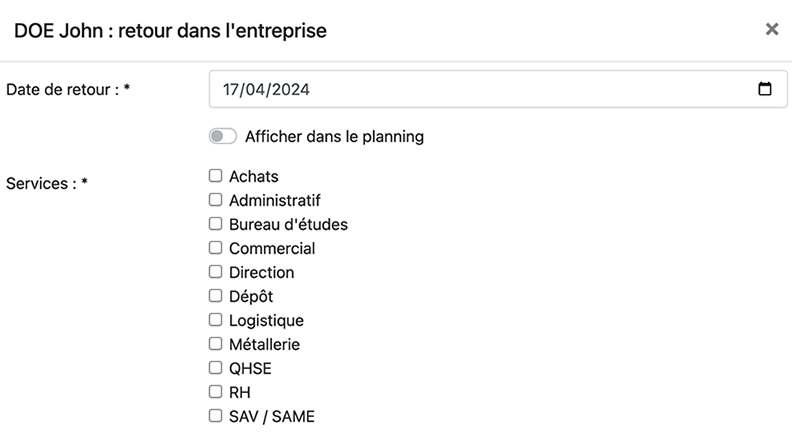The width and height of the screenshot is (792, 438).
Task: Tick the Administratif checkbox
Action: (x=215, y=200)
